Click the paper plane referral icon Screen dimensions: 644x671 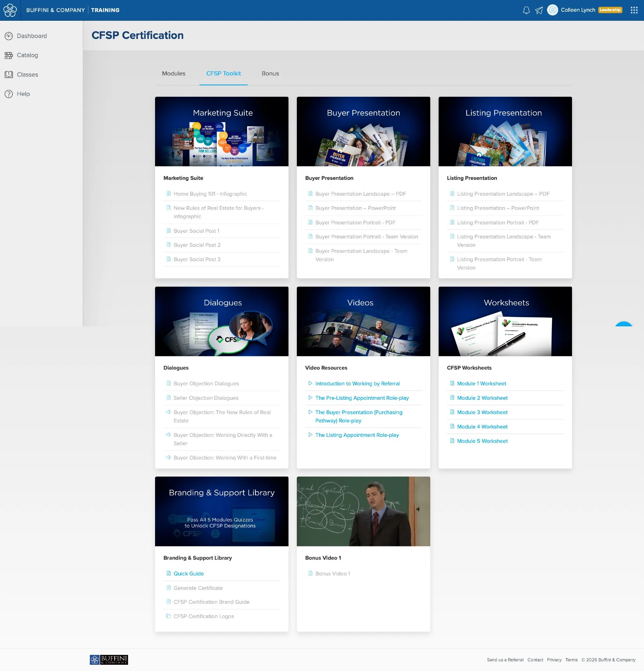[x=539, y=10]
